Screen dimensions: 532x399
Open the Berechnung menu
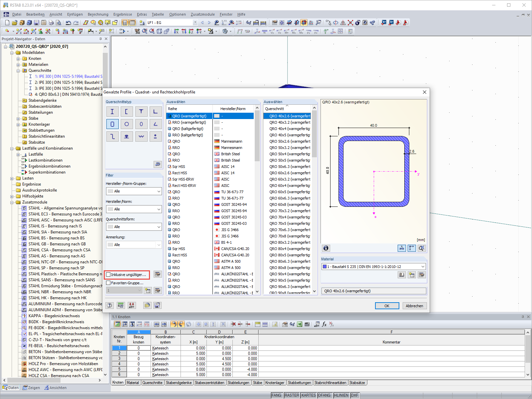coord(98,14)
